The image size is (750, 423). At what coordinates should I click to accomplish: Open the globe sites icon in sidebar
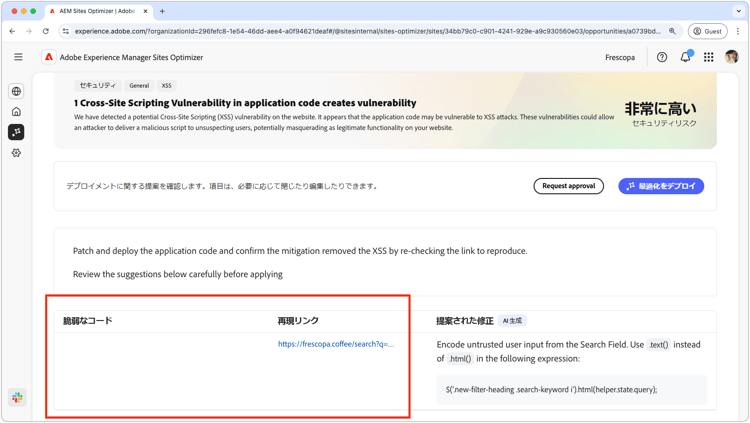click(x=16, y=91)
